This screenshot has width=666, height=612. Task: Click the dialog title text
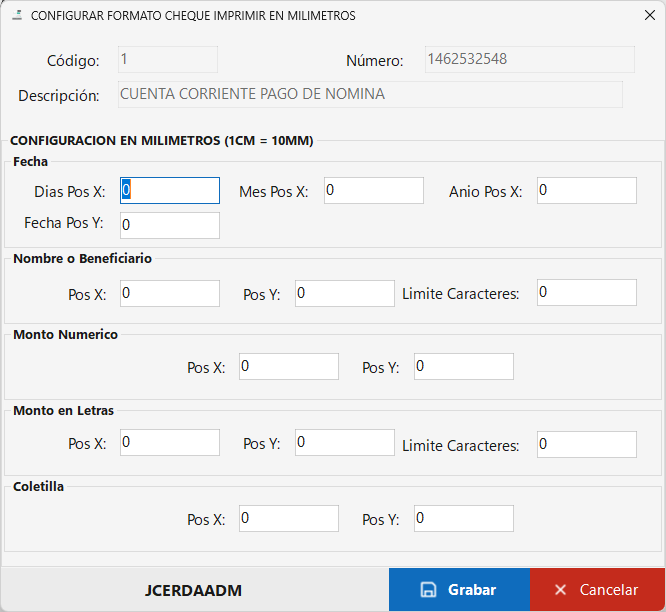[193, 16]
